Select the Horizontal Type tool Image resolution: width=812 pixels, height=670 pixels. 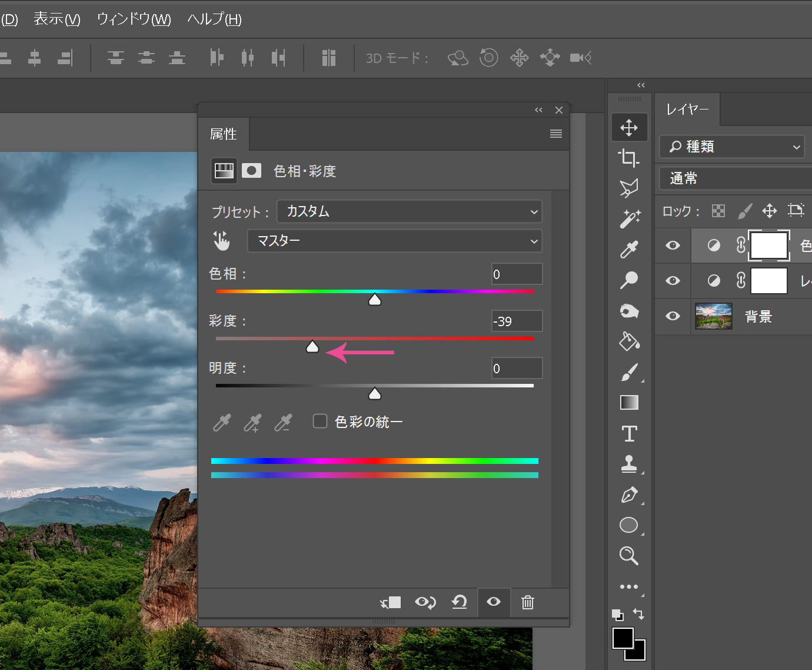pyautogui.click(x=629, y=434)
